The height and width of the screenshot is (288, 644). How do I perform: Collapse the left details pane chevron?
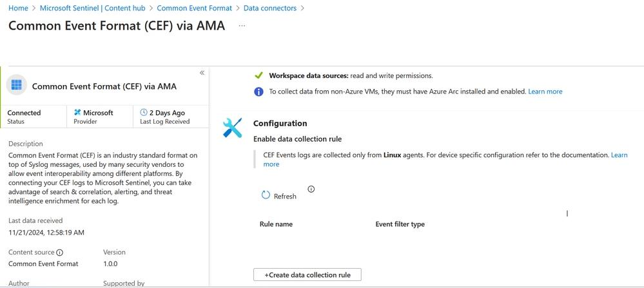(x=202, y=73)
